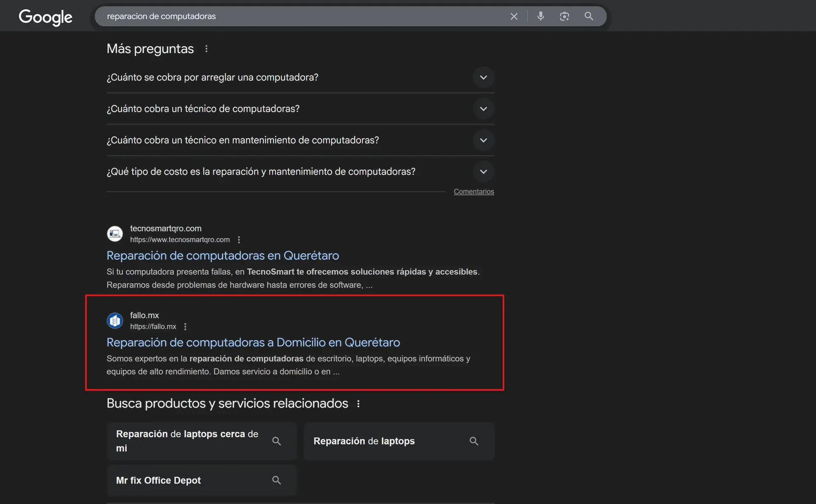Click the magnifying glass search button

tap(589, 16)
